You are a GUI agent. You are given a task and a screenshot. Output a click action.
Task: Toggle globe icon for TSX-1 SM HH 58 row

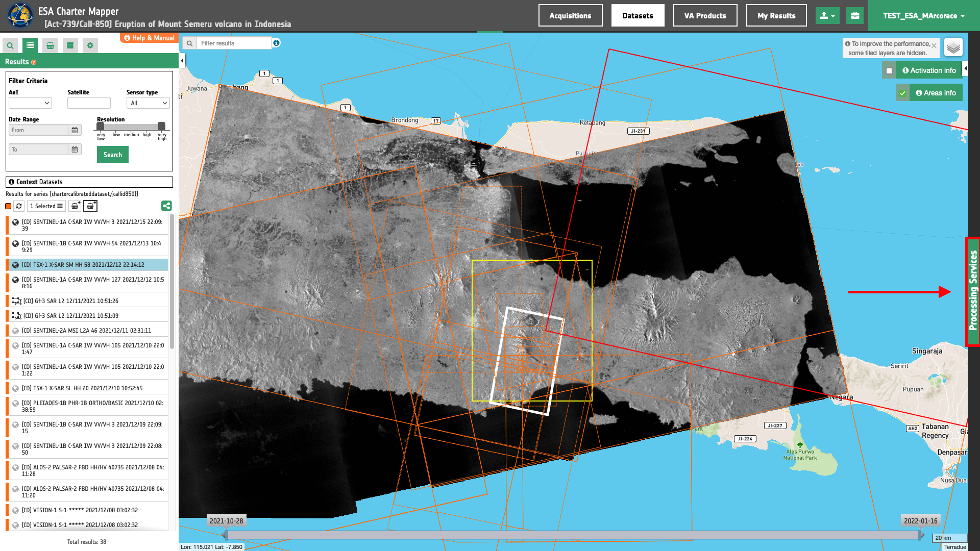[x=16, y=265]
